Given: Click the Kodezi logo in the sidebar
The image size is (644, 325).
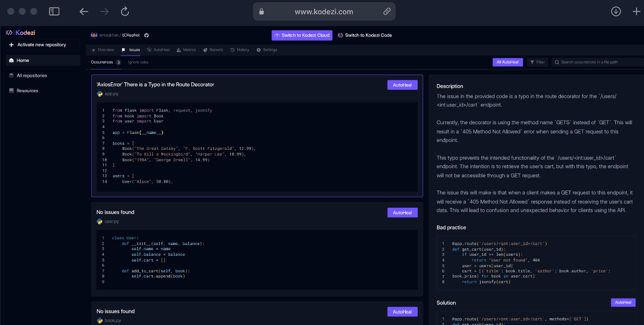Looking at the screenshot, I should pos(21,33).
